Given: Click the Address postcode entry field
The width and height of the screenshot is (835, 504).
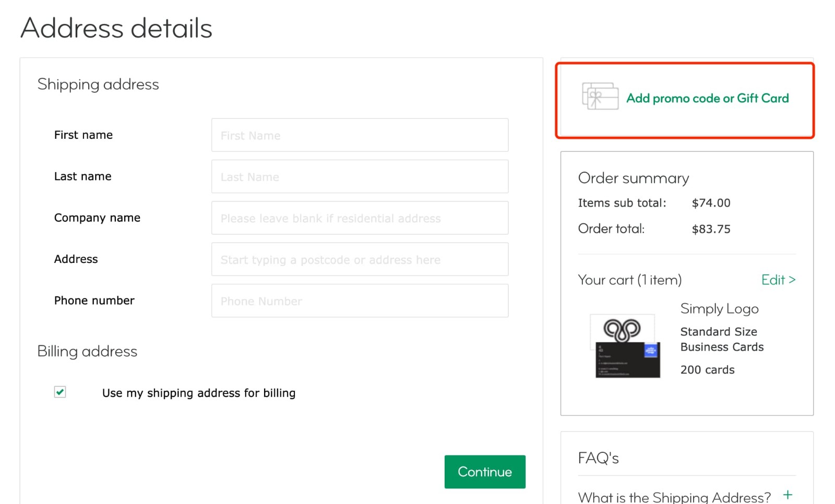Looking at the screenshot, I should point(360,259).
